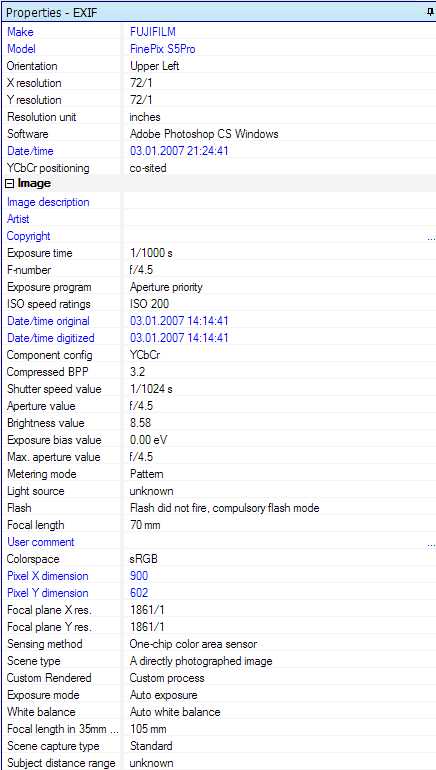Image resolution: width=436 pixels, height=770 pixels.
Task: Click the F-number row label
Action: pos(28,270)
